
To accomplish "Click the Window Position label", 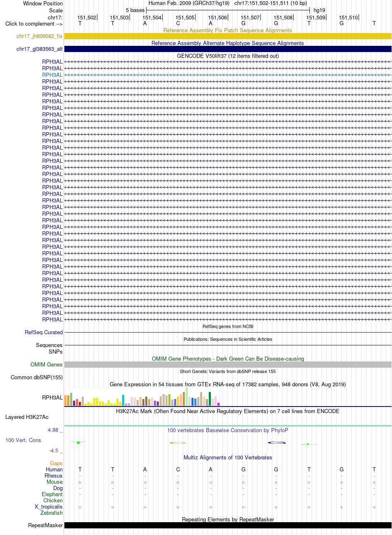I will click(43, 3).
